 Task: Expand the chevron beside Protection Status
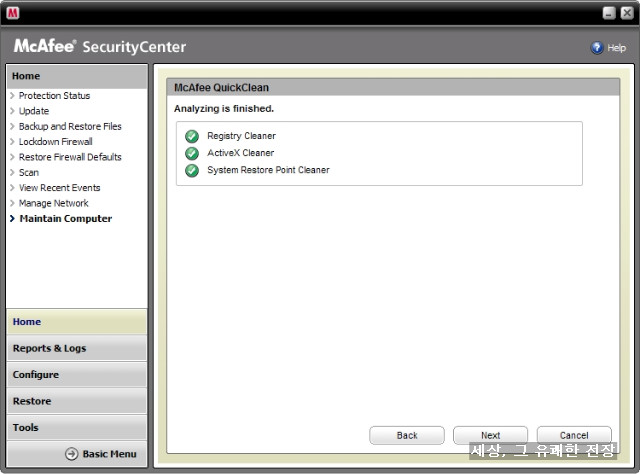click(12, 96)
